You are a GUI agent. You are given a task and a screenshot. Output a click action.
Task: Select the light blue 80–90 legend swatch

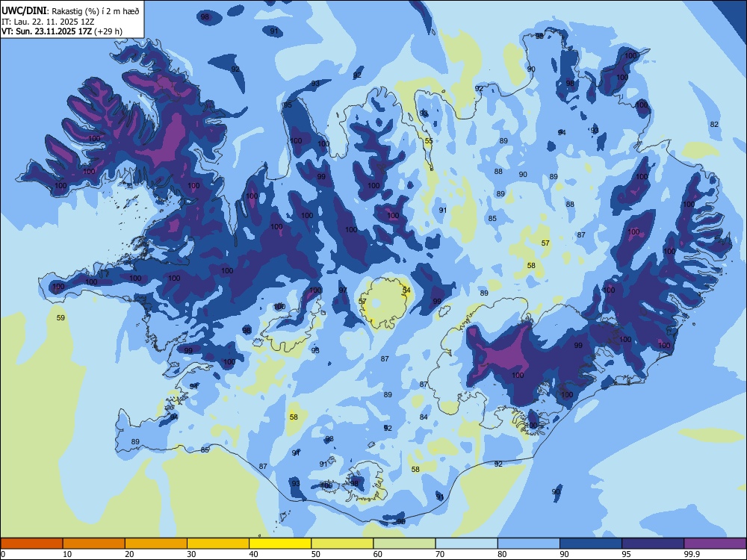528,544
